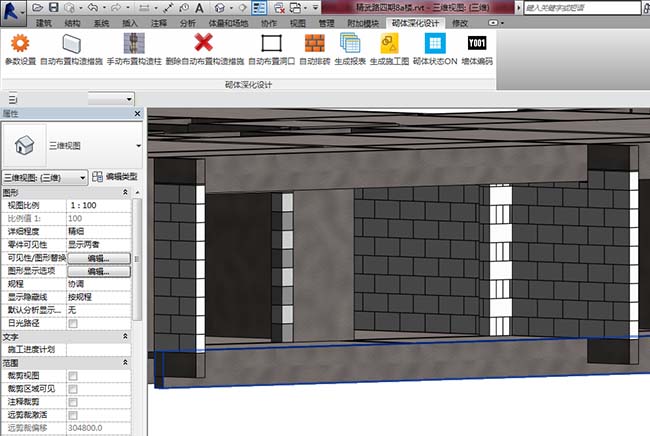650x436 pixels.
Task: Collapse the 图形 section
Action: click(125, 192)
